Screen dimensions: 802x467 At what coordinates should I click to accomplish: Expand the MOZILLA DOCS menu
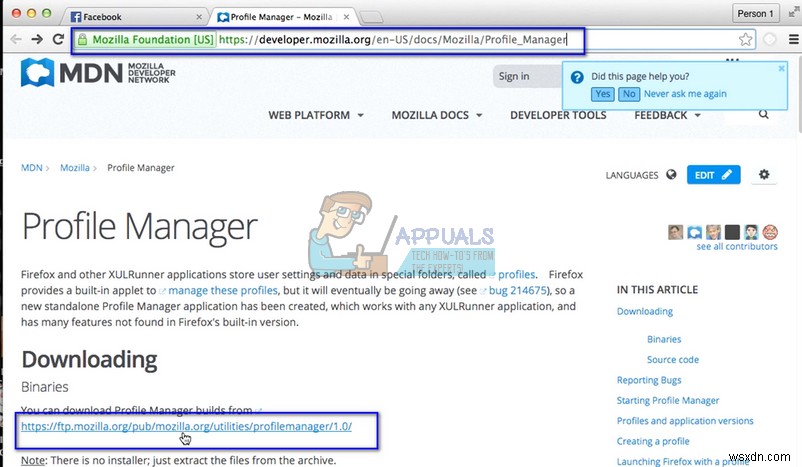pos(437,115)
